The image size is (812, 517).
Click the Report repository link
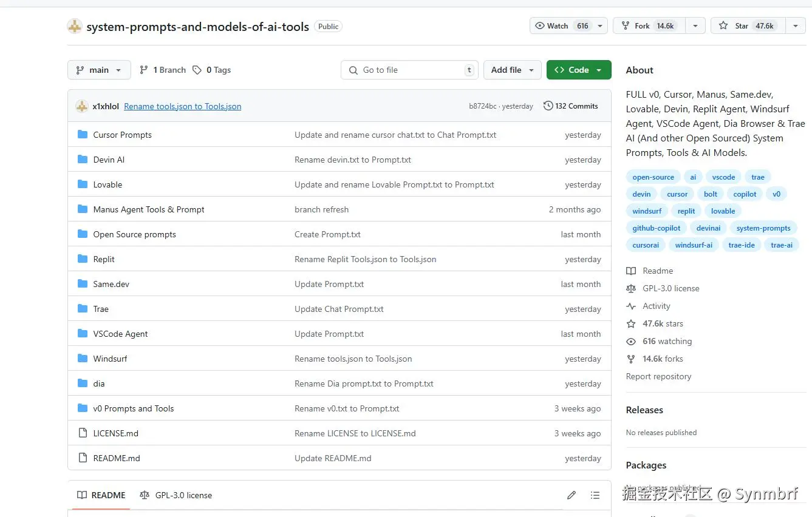pos(658,376)
